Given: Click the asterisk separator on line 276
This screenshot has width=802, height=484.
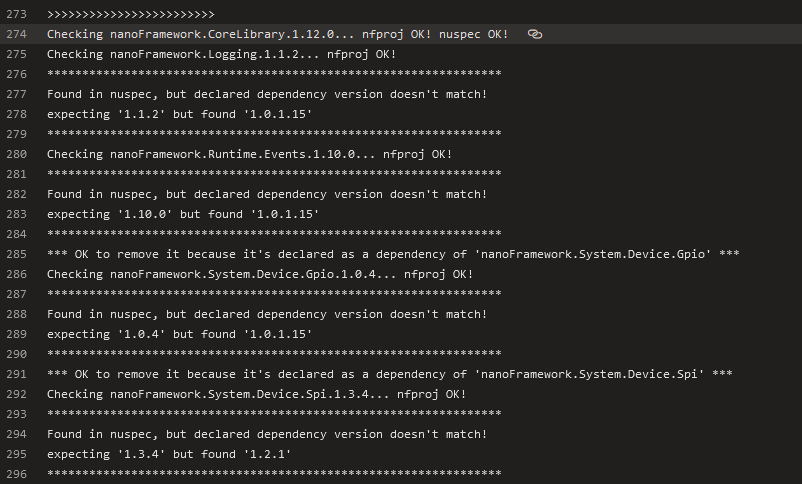Looking at the screenshot, I should (274, 74).
